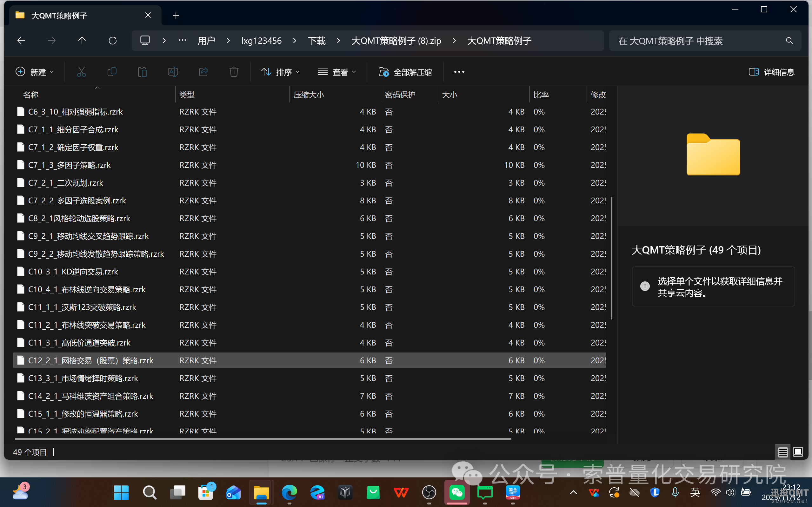Click the Delete trash icon
Screen dimensions: 812x507
click(234, 72)
